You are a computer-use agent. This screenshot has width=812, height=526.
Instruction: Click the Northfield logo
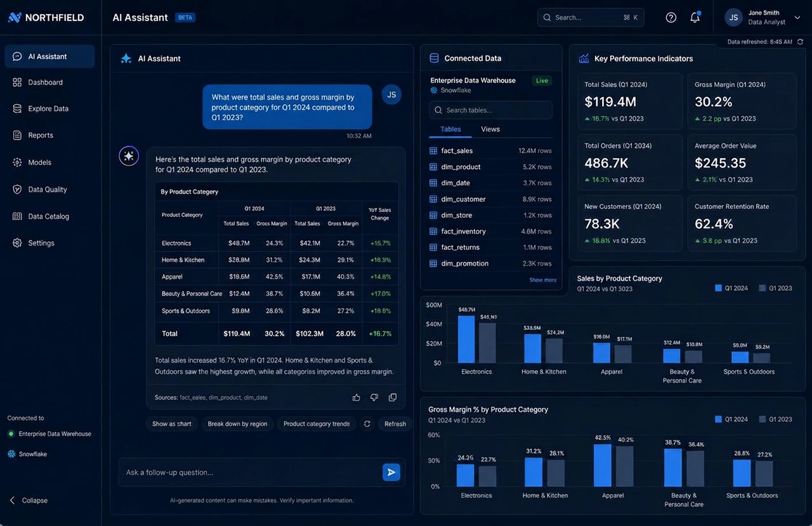click(x=46, y=17)
